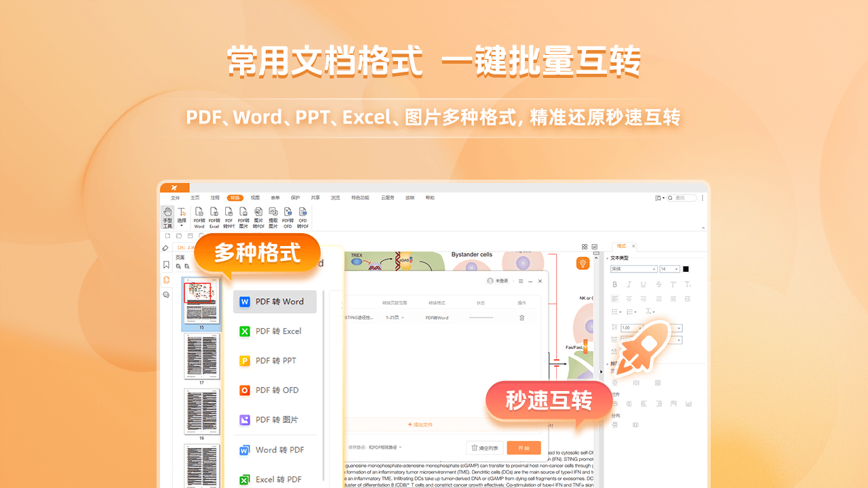This screenshot has width=868, height=488.
Task: Collapse the ribbon with the chevron
Action: [x=702, y=228]
